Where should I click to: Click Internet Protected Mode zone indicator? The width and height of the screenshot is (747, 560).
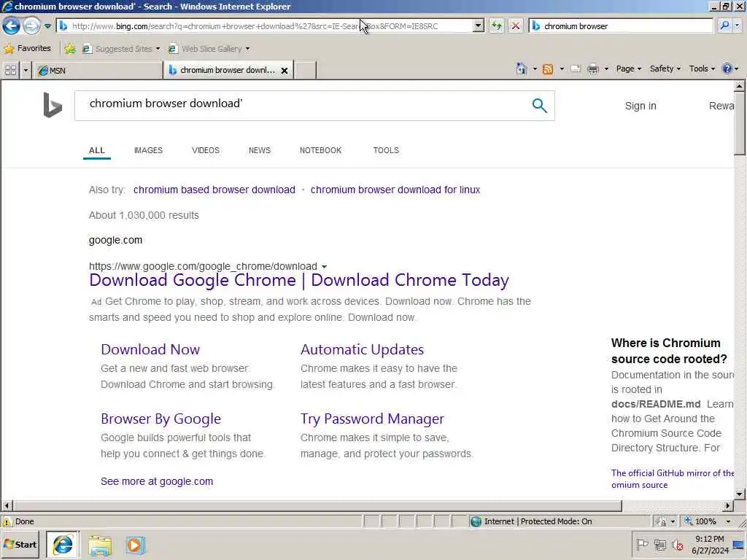531,521
